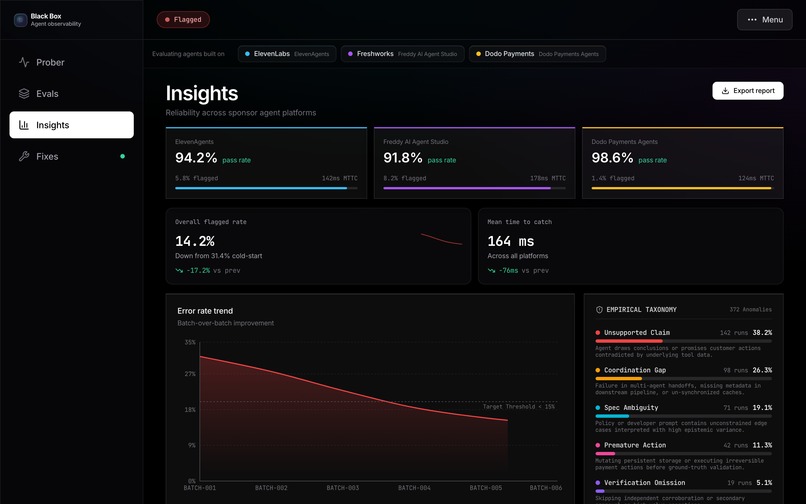The width and height of the screenshot is (806, 504).
Task: Click the Insights bar chart icon
Action: click(x=24, y=125)
